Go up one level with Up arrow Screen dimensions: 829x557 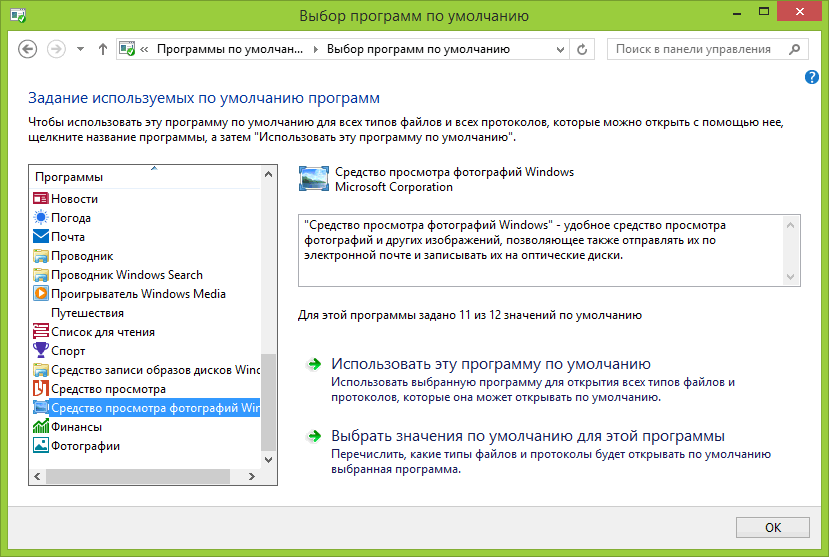(x=103, y=49)
